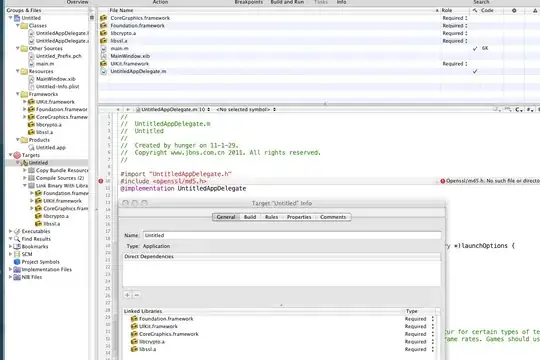
Task: Open MainWindow.xib under Resources group
Action: (x=52, y=79)
